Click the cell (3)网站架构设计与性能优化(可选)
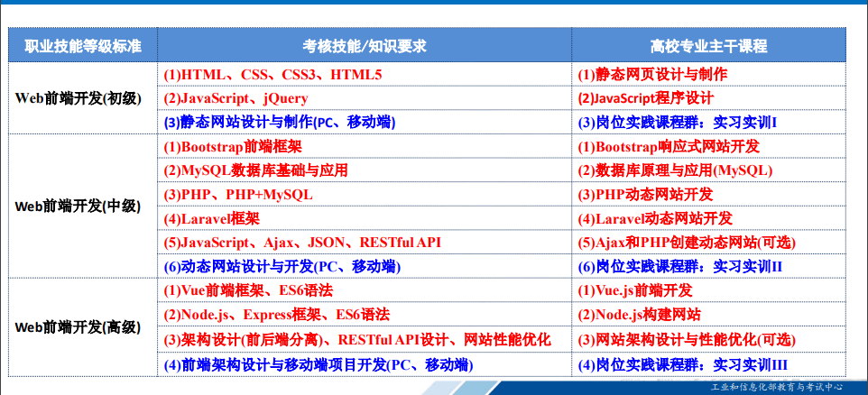 [708, 339]
